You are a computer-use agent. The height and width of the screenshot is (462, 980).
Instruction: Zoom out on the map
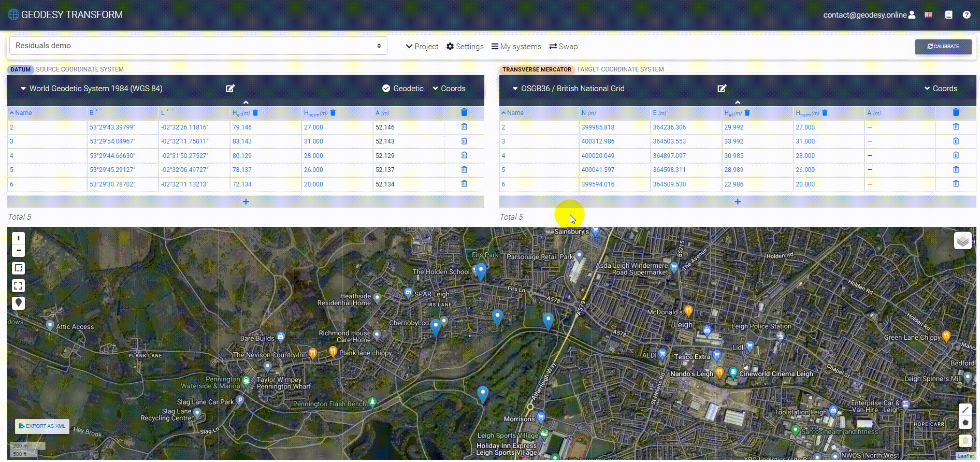(18, 251)
